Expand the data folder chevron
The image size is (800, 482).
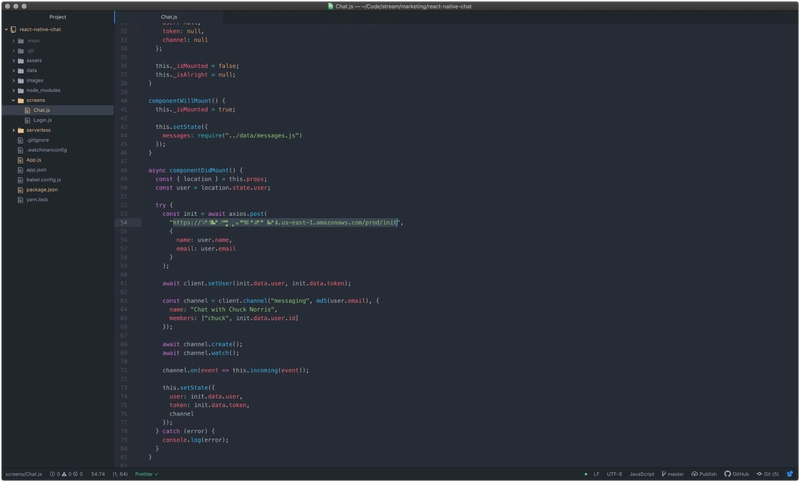tap(14, 71)
